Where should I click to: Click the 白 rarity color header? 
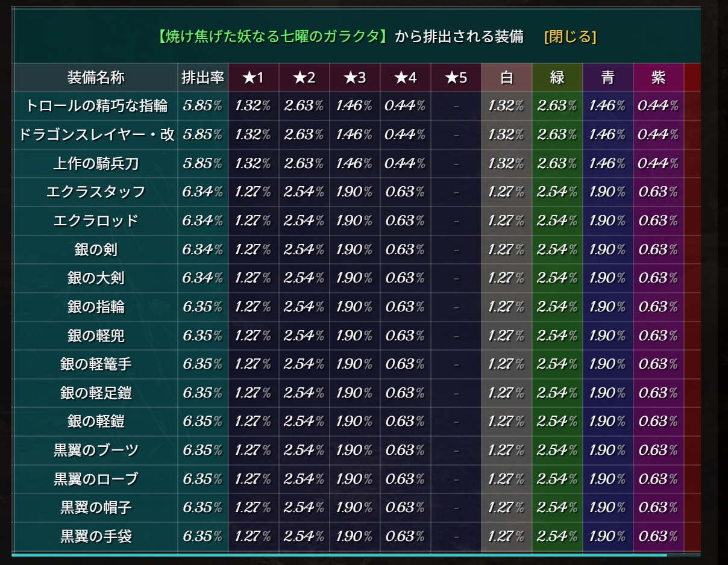coord(506,78)
